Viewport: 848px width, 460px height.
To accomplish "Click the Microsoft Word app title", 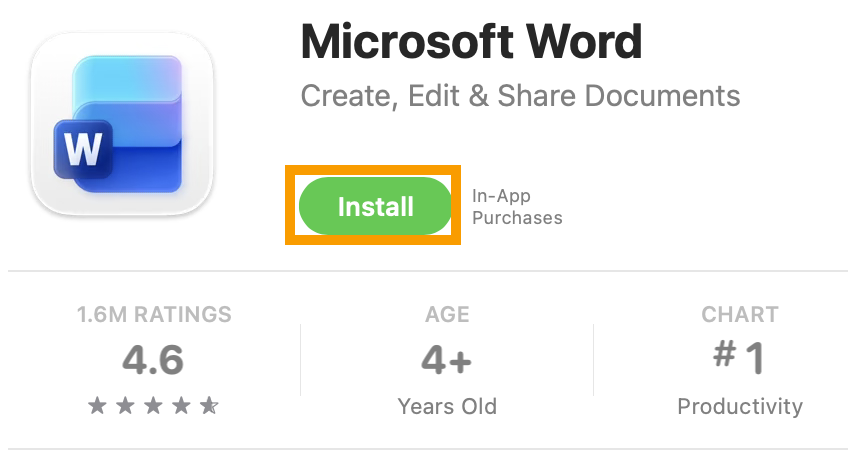I will pos(471,41).
